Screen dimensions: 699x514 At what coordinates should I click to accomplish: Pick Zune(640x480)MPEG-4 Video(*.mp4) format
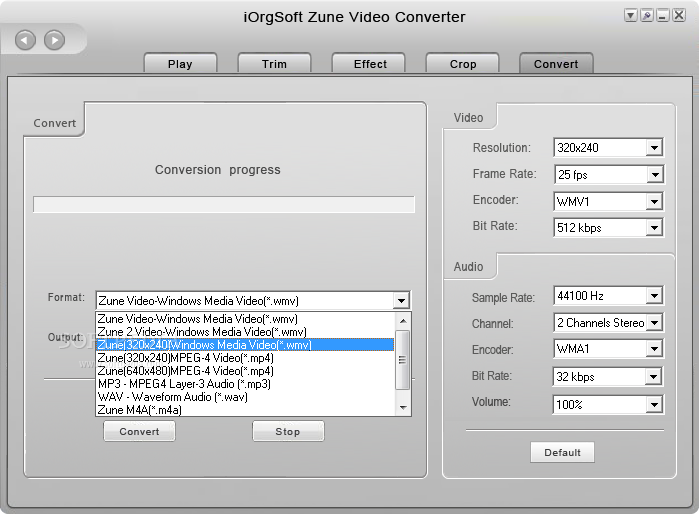(245, 371)
